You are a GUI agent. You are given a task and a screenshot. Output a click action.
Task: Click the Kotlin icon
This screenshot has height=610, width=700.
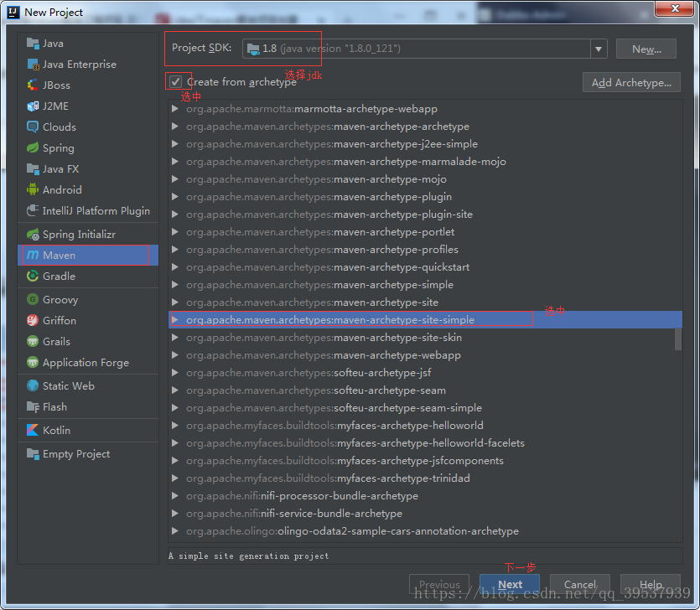pyautogui.click(x=33, y=430)
